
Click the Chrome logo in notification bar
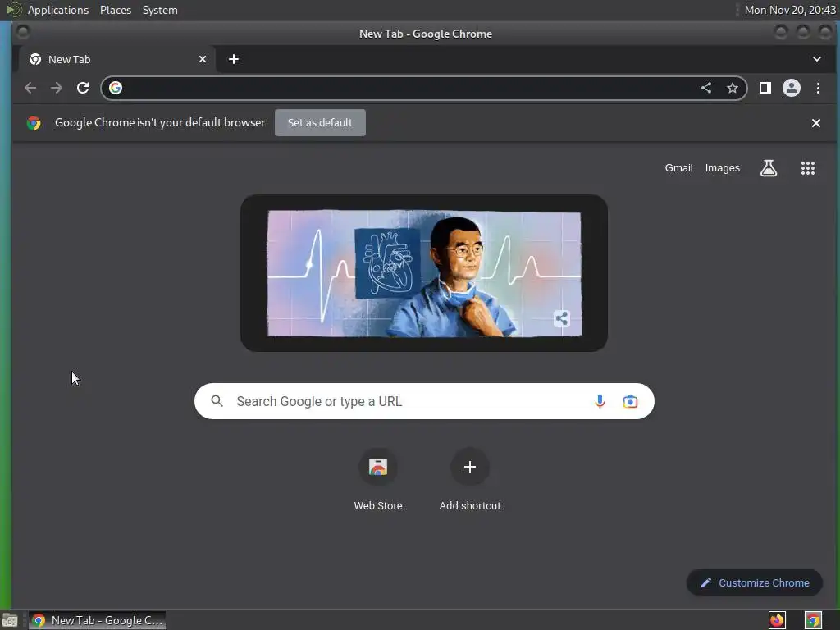click(x=34, y=123)
